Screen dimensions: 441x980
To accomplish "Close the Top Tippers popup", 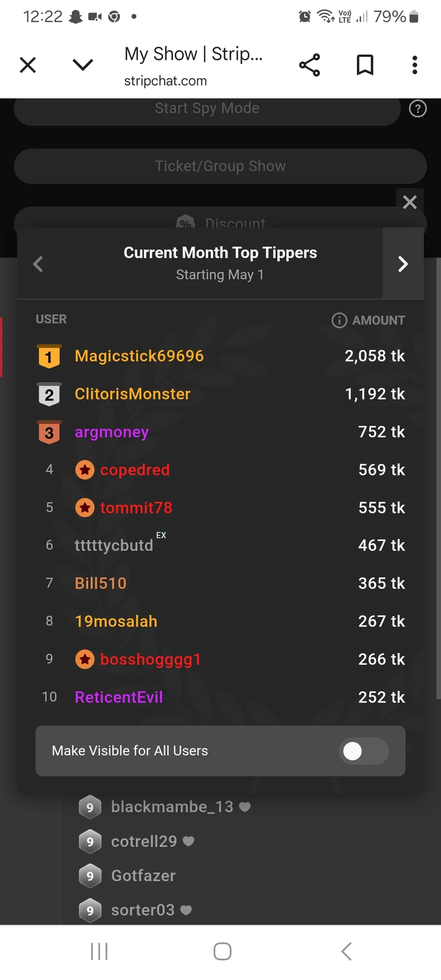I will coord(410,202).
